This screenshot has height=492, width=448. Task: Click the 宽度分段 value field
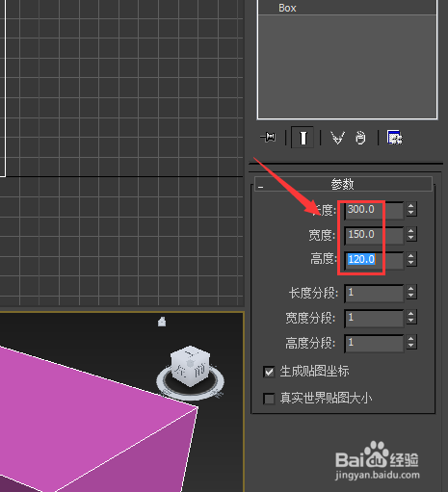[x=374, y=318]
